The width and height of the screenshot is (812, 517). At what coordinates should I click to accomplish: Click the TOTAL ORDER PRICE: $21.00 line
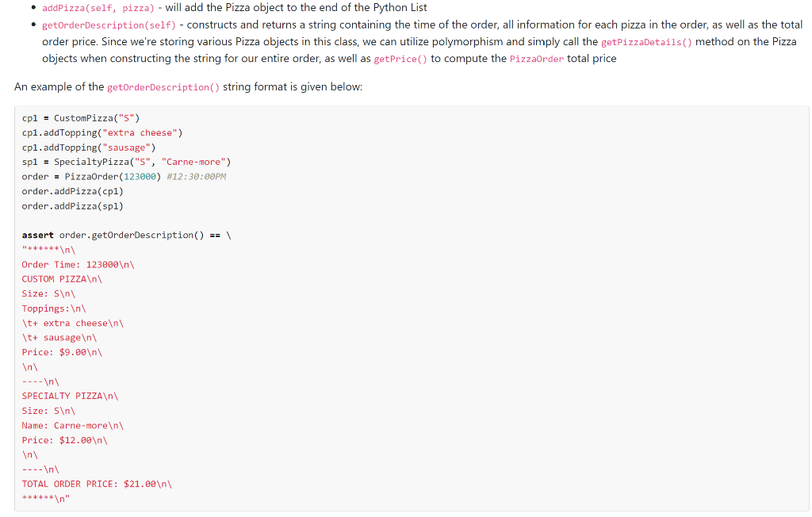tap(97, 484)
